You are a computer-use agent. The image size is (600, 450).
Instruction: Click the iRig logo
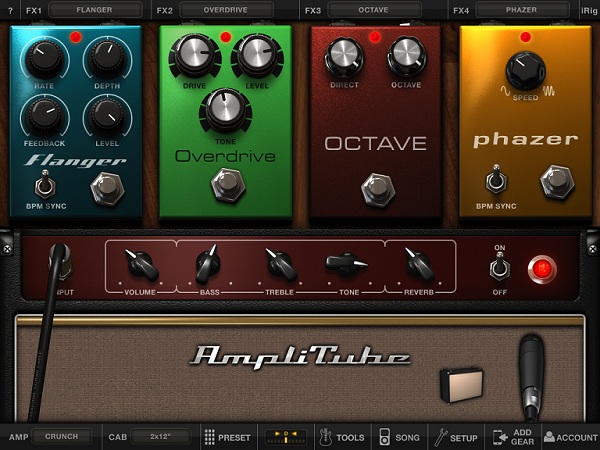[589, 10]
